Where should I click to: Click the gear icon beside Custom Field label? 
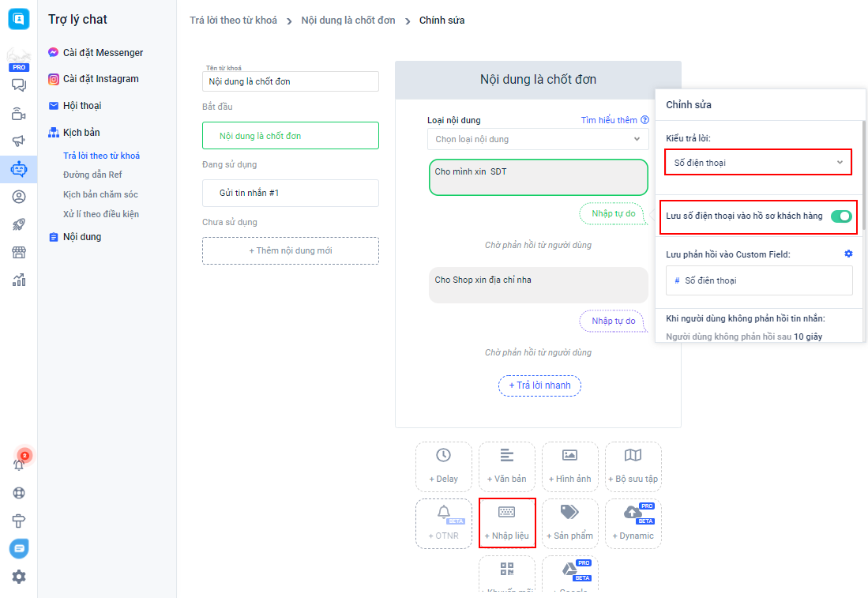[848, 254]
